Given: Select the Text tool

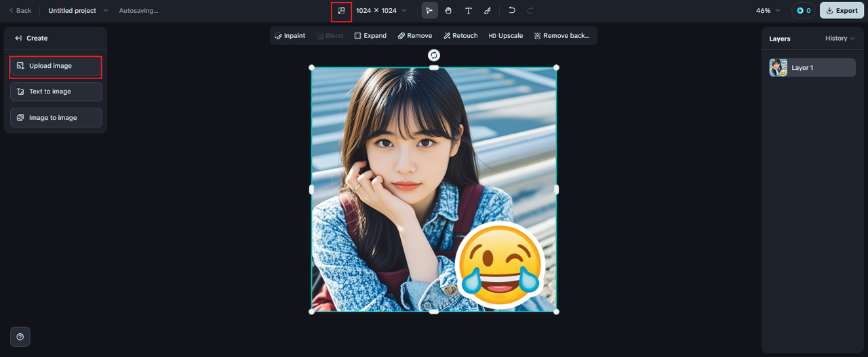Looking at the screenshot, I should [x=468, y=11].
